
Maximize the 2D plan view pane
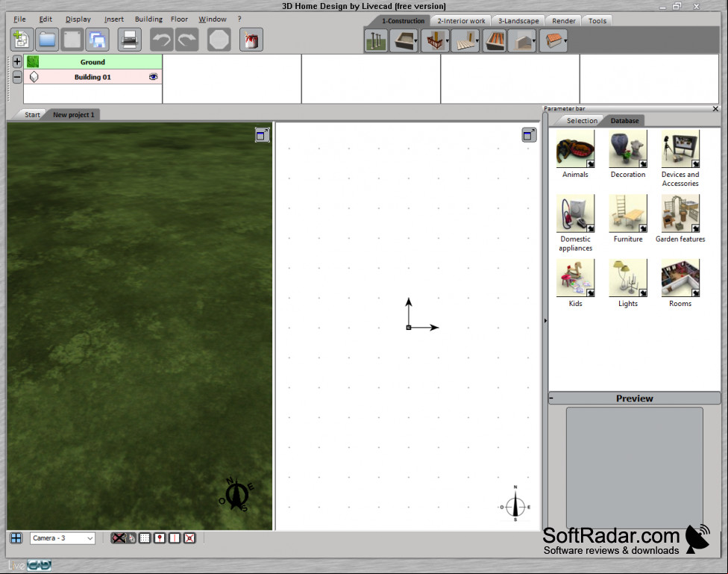coord(529,135)
